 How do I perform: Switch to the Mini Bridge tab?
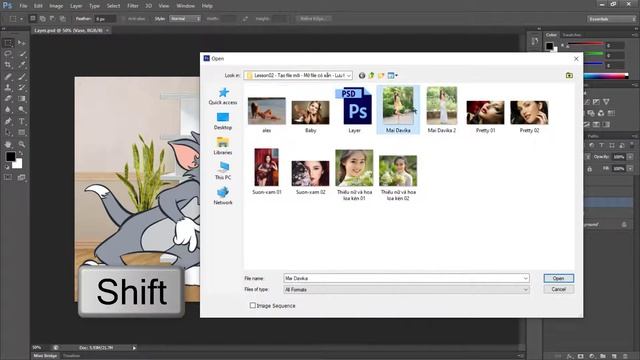click(45, 356)
